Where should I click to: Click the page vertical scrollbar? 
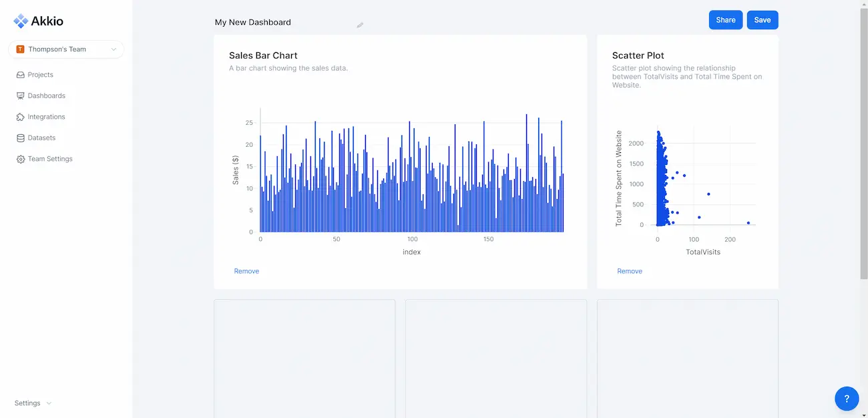(x=863, y=140)
